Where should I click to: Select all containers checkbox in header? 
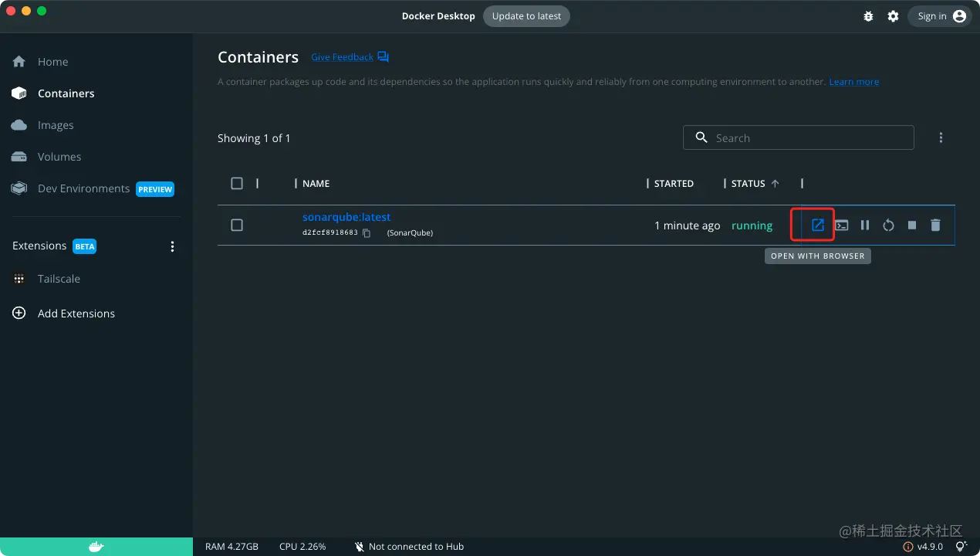click(237, 184)
